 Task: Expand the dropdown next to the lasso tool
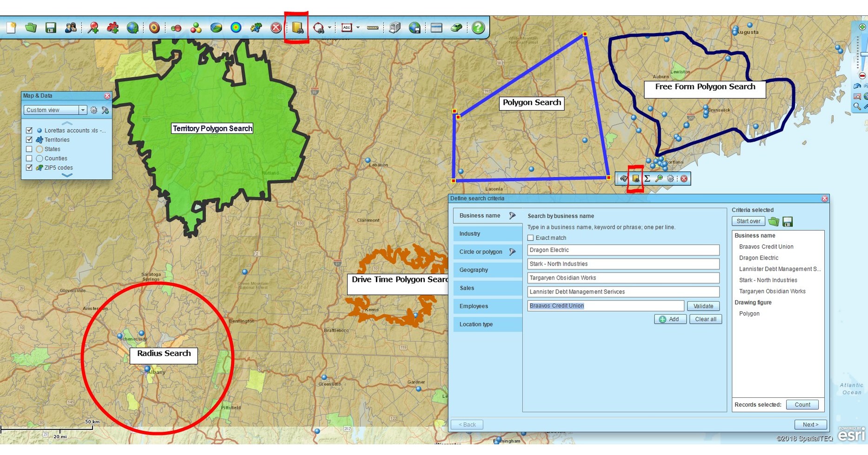tap(329, 27)
